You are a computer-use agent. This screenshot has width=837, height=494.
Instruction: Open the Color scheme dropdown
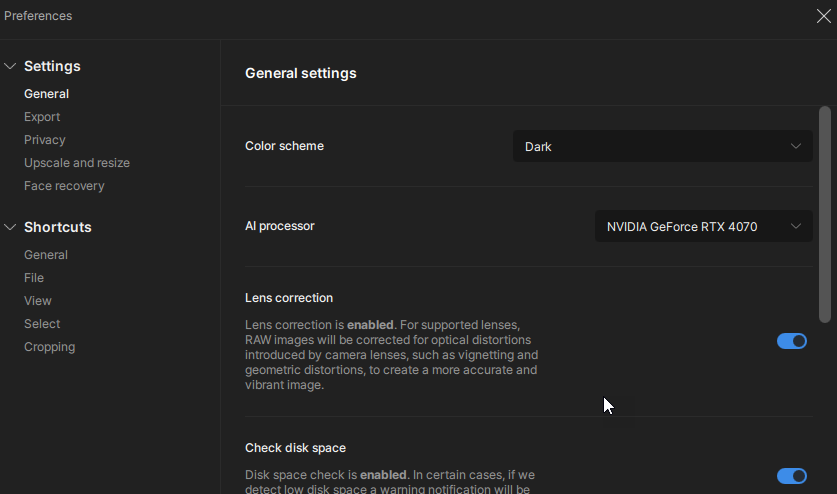[x=662, y=146]
